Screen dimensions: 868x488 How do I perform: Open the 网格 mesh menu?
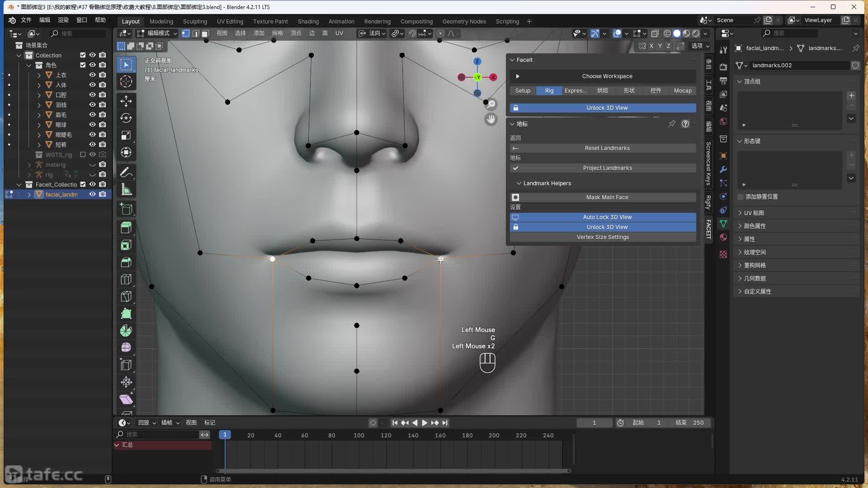(x=277, y=33)
